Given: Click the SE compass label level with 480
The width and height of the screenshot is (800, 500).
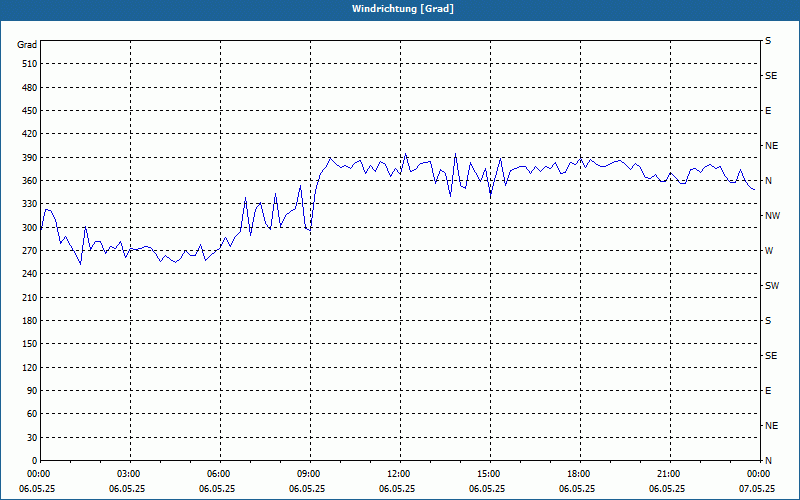Looking at the screenshot, I should point(771,76).
